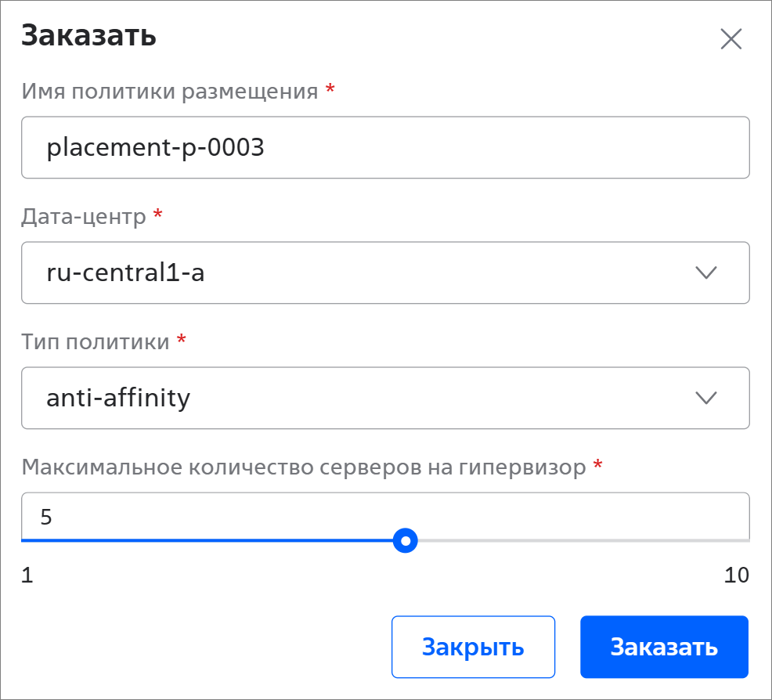The image size is (772, 700).
Task: Click the Имя политики размещения label
Action: tap(170, 92)
